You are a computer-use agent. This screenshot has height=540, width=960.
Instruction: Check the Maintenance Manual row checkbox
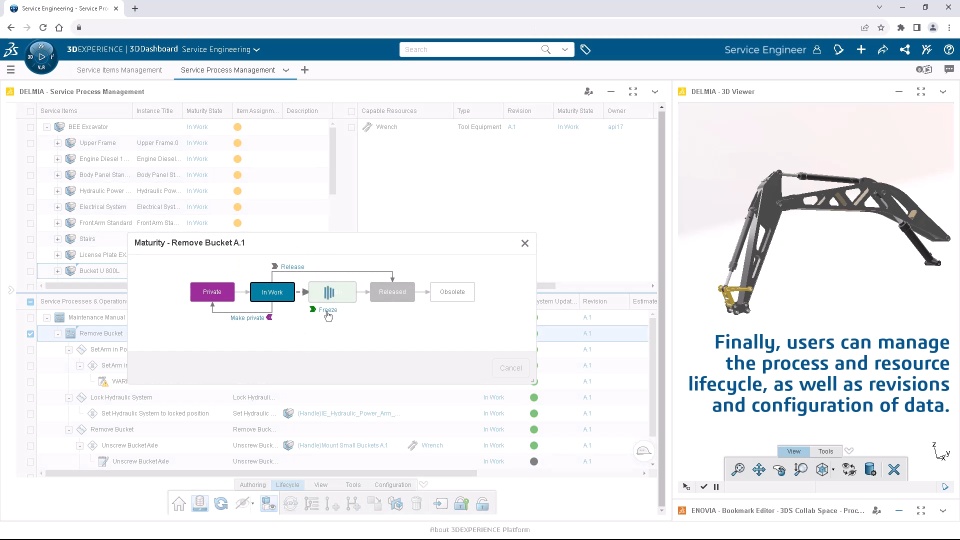pyautogui.click(x=31, y=318)
